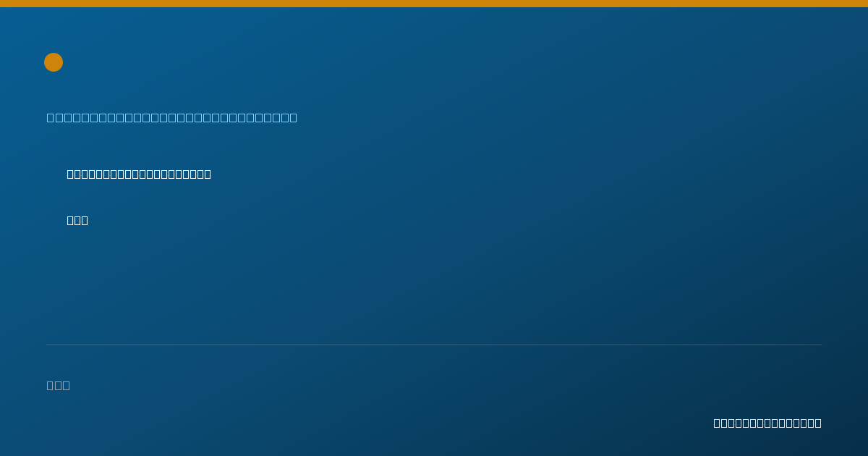Click the orange circle icon

(54, 62)
